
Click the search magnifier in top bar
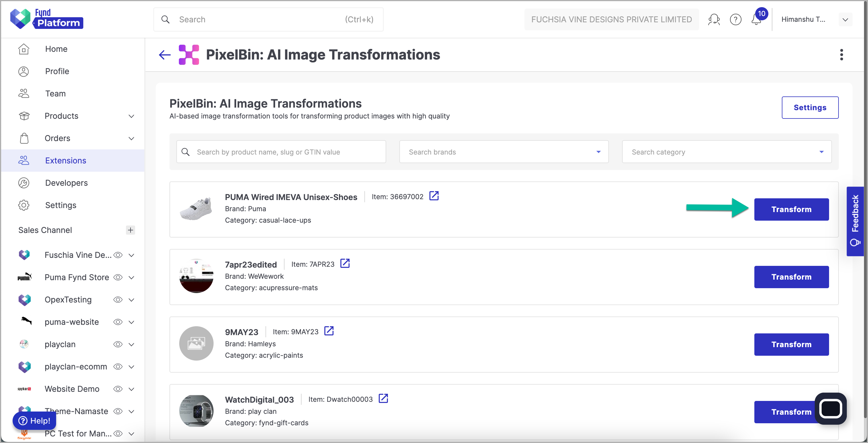pyautogui.click(x=165, y=19)
